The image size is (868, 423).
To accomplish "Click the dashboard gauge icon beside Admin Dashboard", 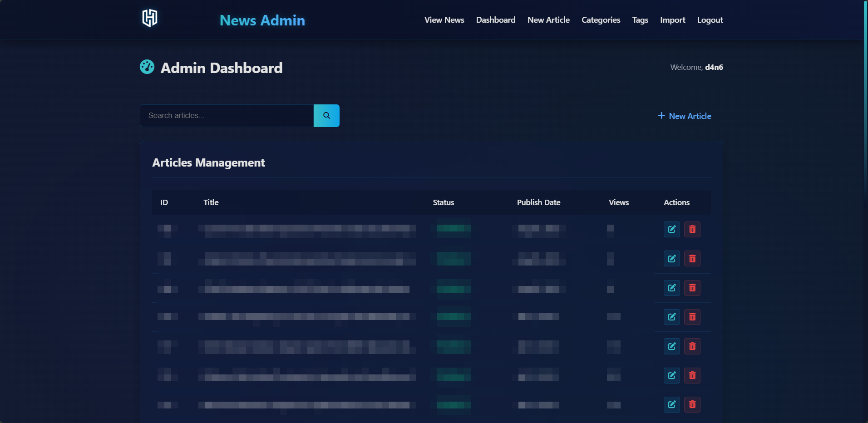I will (147, 67).
